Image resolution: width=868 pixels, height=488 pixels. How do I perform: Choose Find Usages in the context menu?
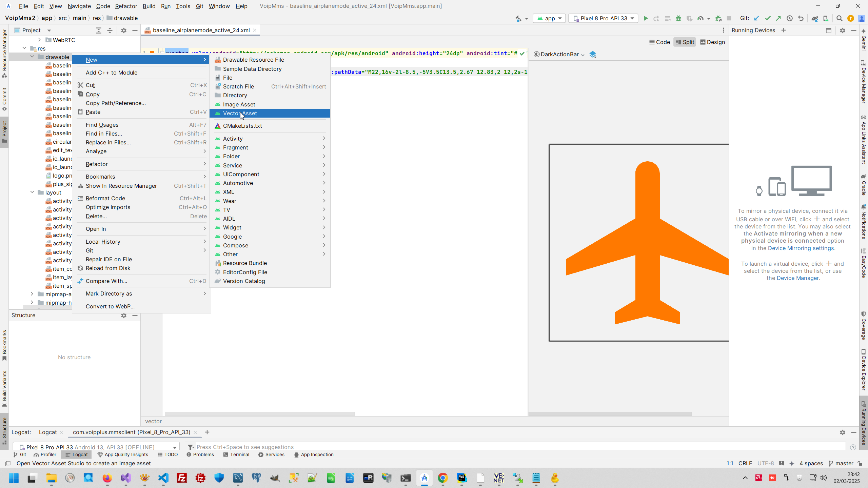[102, 125]
